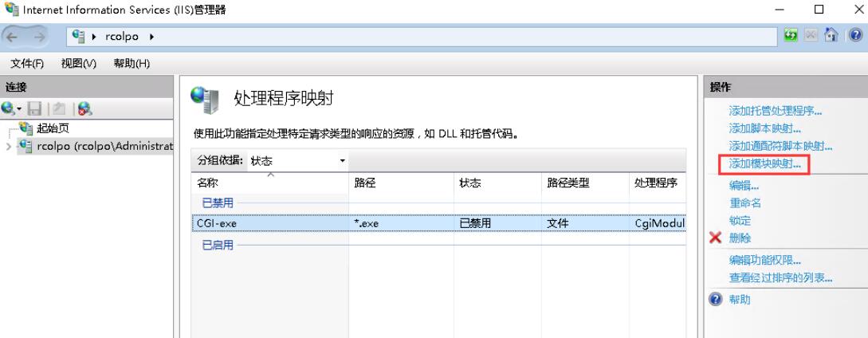
Task: Click 添加模块映射... link
Action: coord(764,164)
